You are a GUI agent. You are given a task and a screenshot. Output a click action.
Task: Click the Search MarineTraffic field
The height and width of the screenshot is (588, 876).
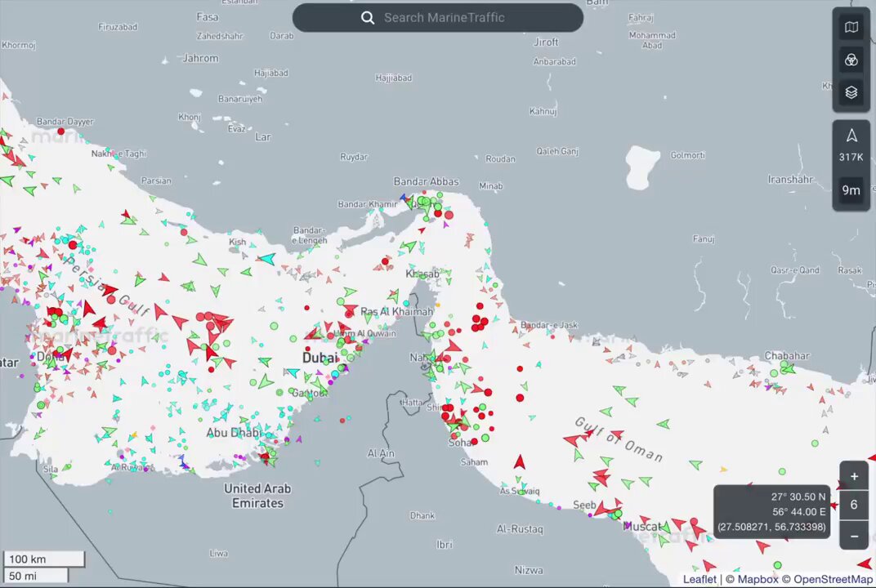(x=437, y=18)
